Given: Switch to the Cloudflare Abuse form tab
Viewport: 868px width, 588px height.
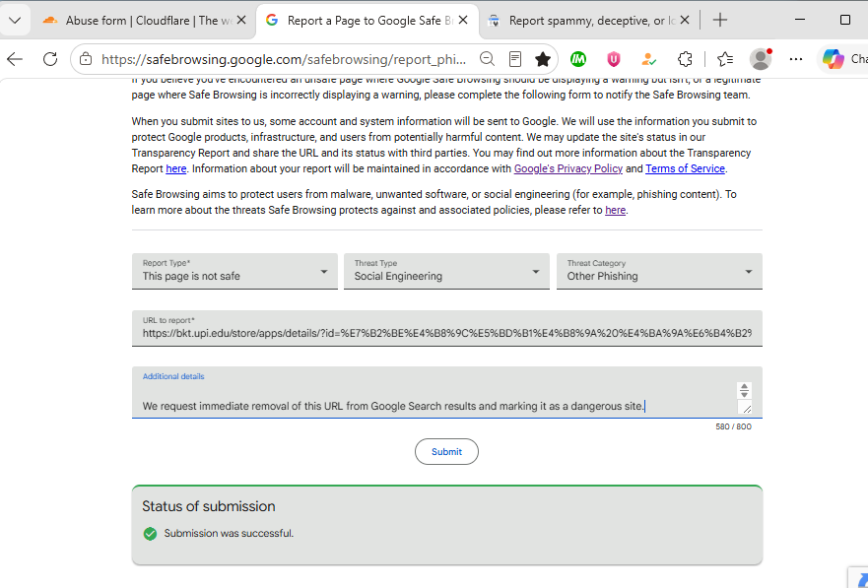Looking at the screenshot, I should (145, 21).
